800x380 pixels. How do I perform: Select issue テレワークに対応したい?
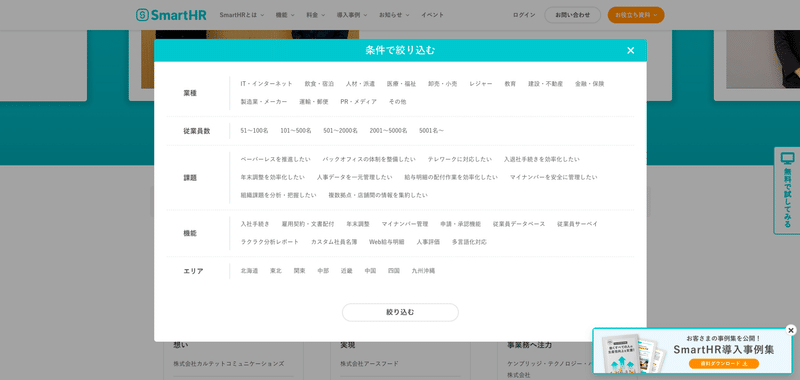[460, 159]
